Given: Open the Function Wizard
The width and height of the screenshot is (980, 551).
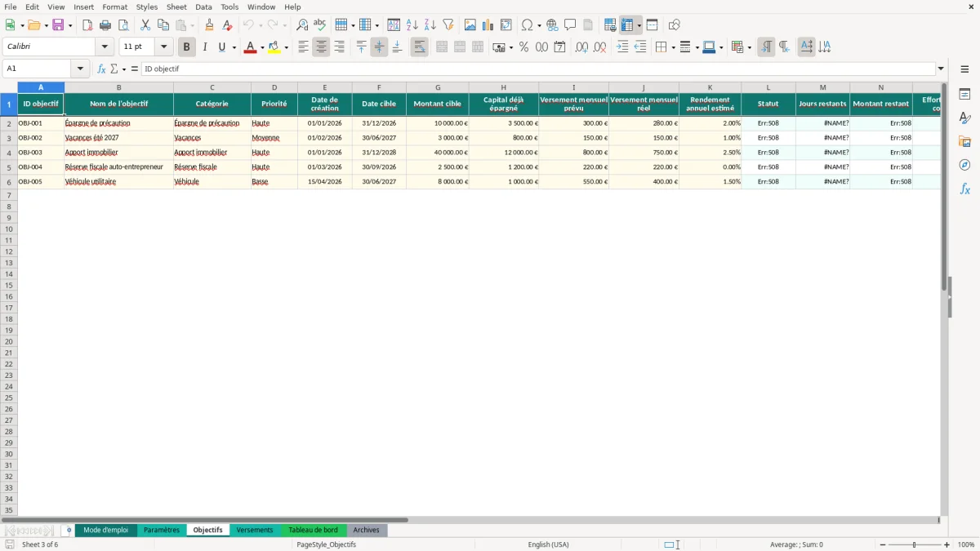Looking at the screenshot, I should (101, 69).
